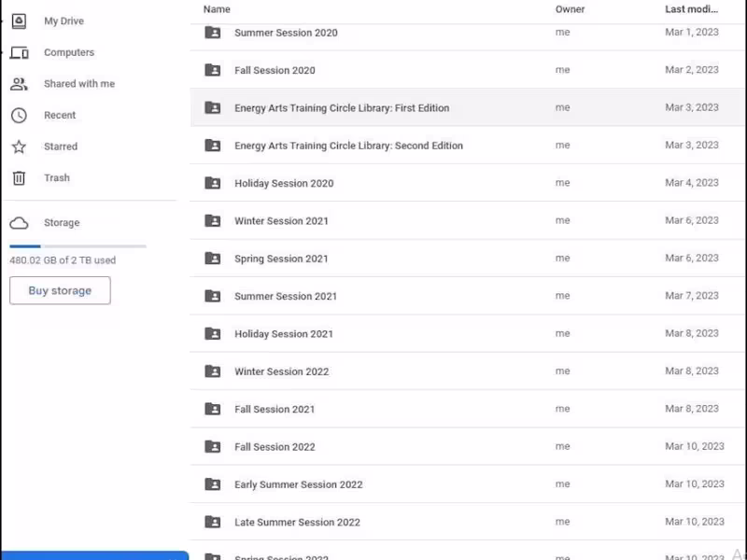747x560 pixels.
Task: Select Winter Session 2022 folder icon
Action: tap(213, 371)
